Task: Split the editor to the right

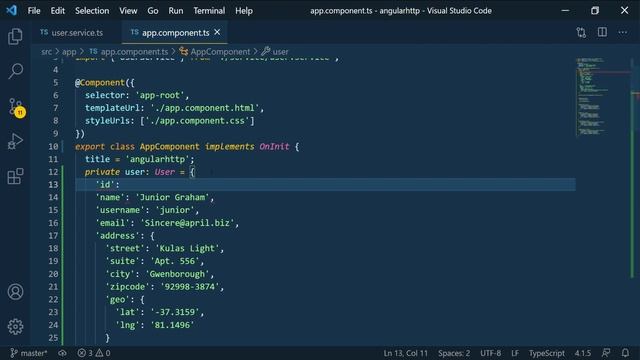Action: click(602, 32)
